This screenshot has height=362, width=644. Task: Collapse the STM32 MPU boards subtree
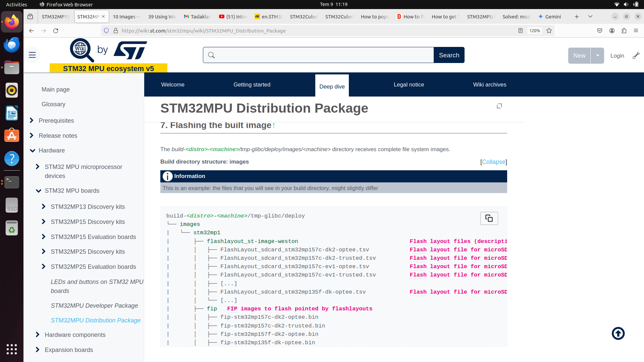(x=39, y=191)
